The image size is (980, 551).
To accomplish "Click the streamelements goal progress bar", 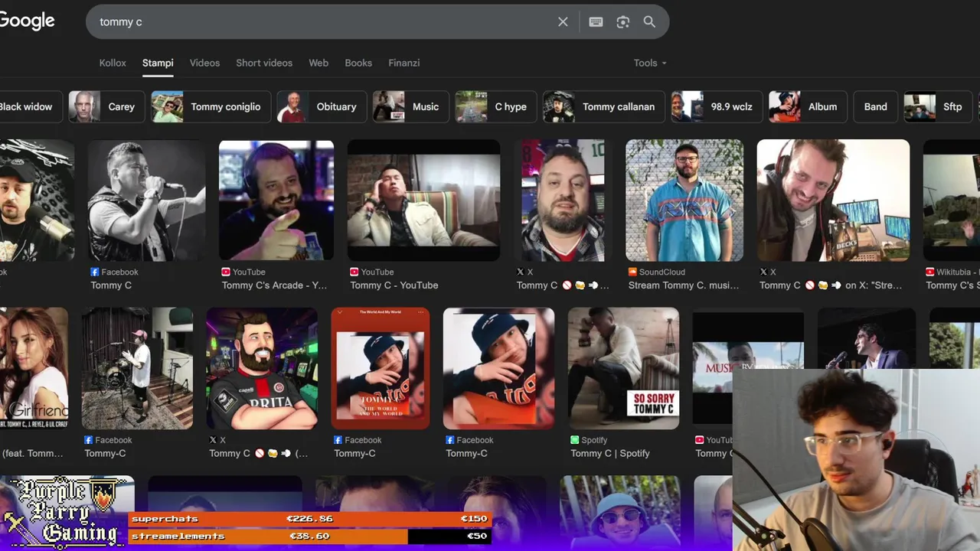I will pyautogui.click(x=309, y=536).
